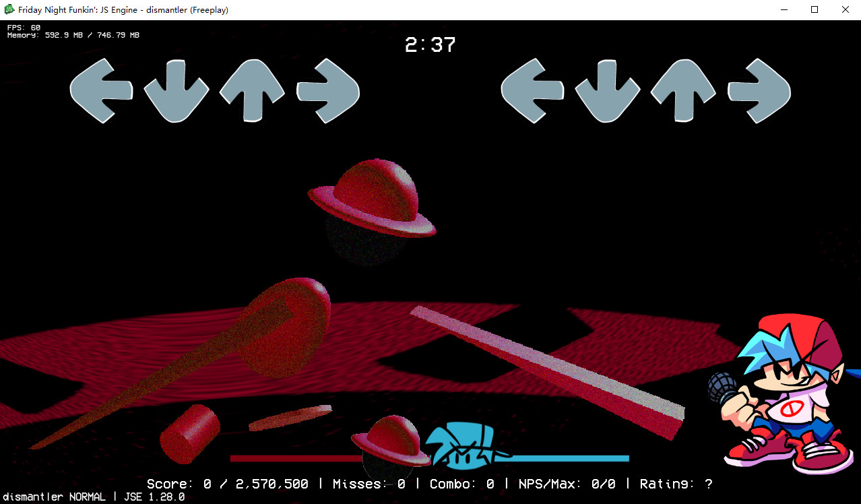
Task: Click the 2:37 song timer
Action: (430, 45)
